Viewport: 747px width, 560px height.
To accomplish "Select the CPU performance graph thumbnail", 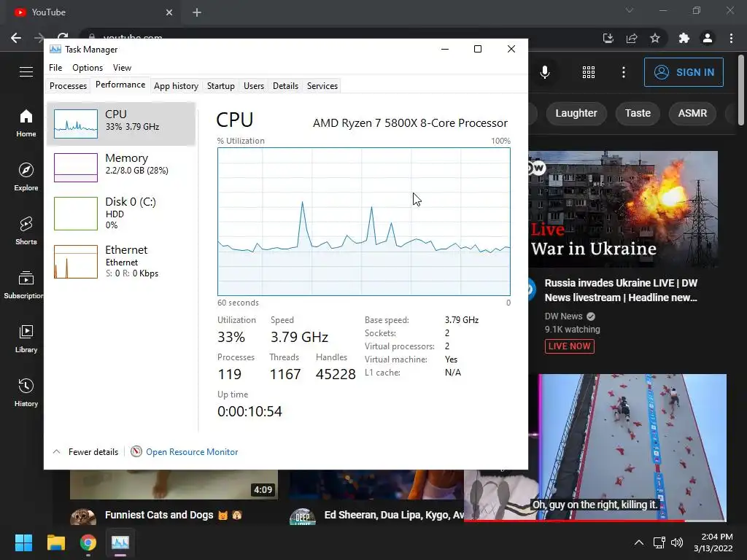I will coord(76,124).
